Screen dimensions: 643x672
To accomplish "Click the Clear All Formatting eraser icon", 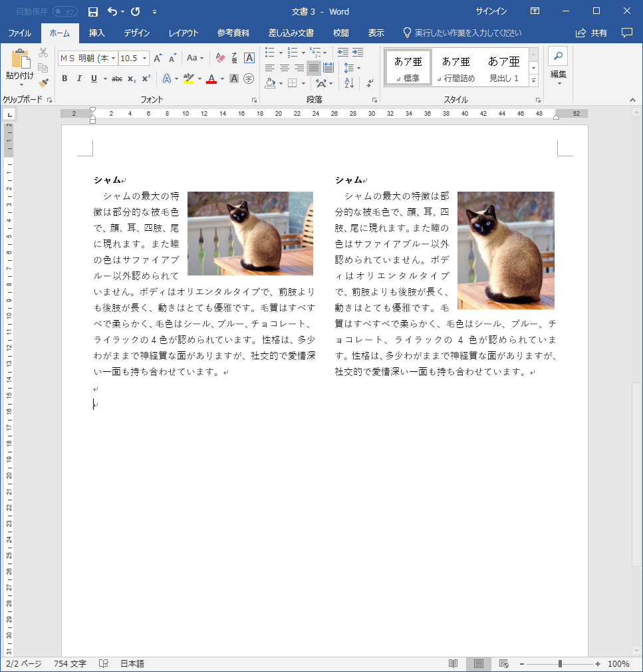I will point(221,59).
